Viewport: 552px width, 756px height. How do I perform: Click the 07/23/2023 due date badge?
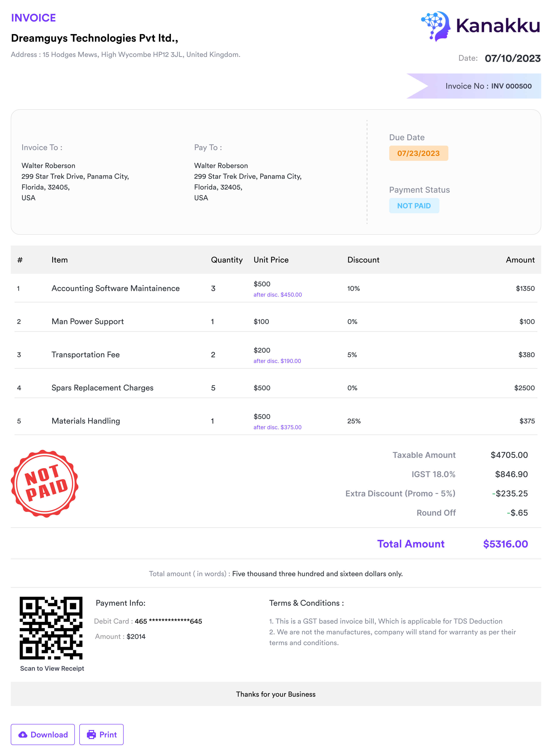418,153
